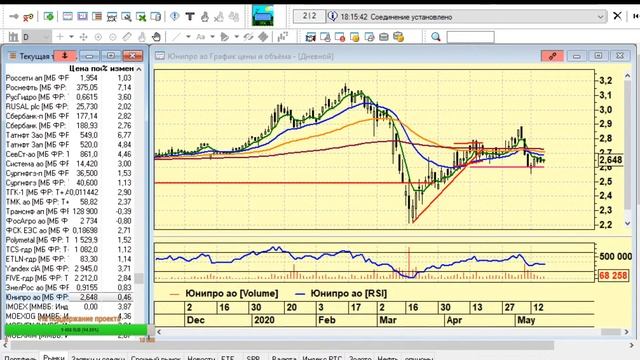This screenshot has height=360, width=640.
Task: Select the РусГидро row
Action: [x=69, y=97]
